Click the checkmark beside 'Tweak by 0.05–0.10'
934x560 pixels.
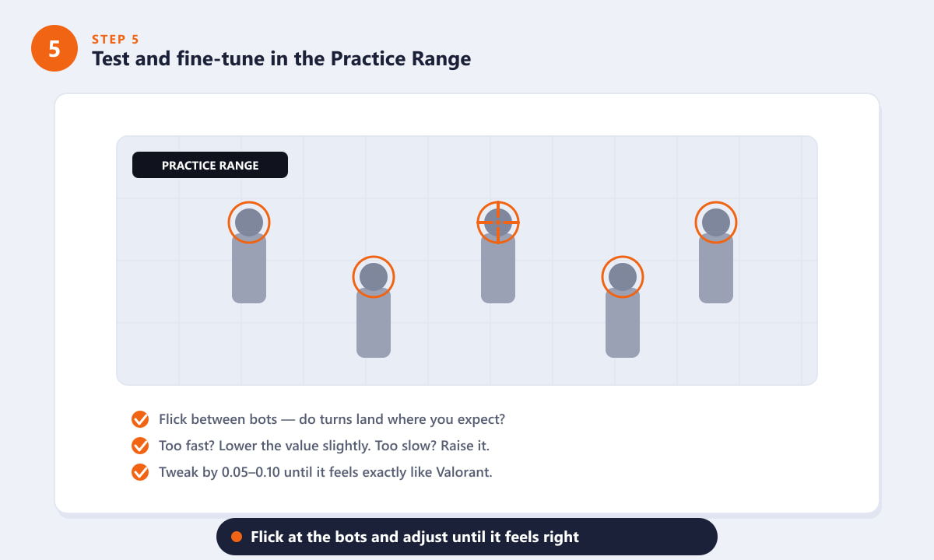pyautogui.click(x=140, y=472)
